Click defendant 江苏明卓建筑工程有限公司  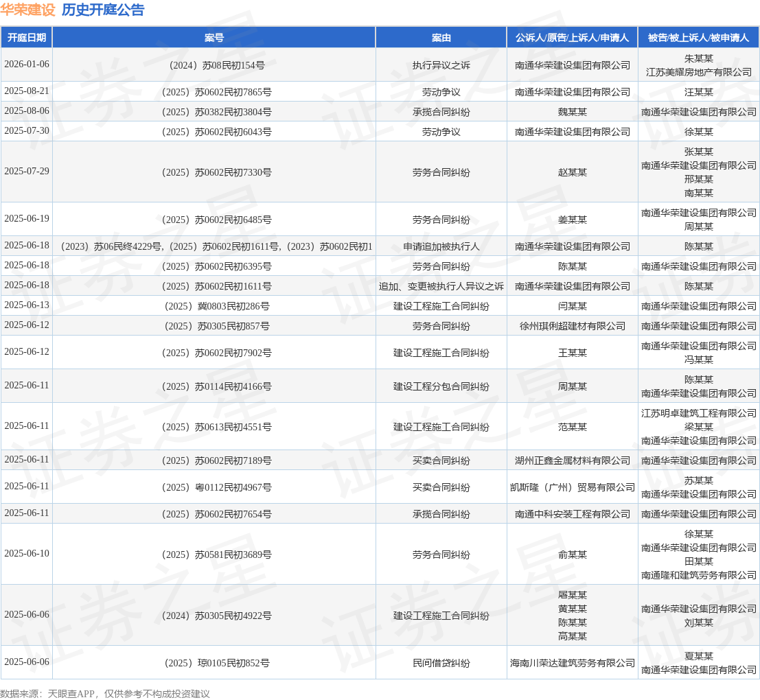[x=698, y=413]
